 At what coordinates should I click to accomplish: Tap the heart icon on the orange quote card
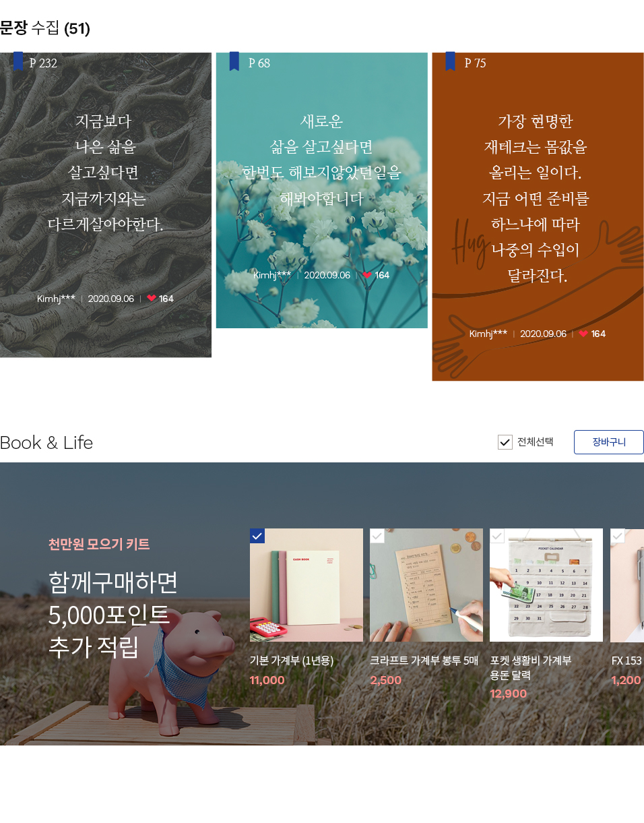[583, 334]
